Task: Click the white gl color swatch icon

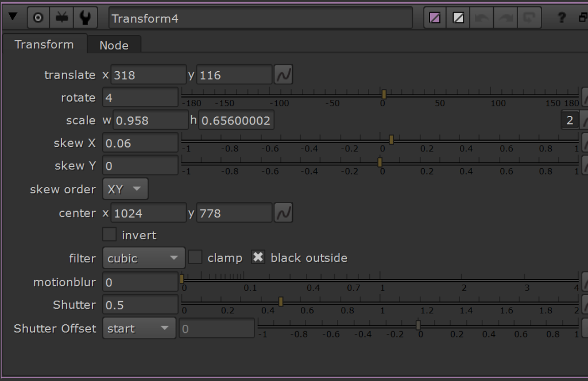Action: (x=458, y=18)
